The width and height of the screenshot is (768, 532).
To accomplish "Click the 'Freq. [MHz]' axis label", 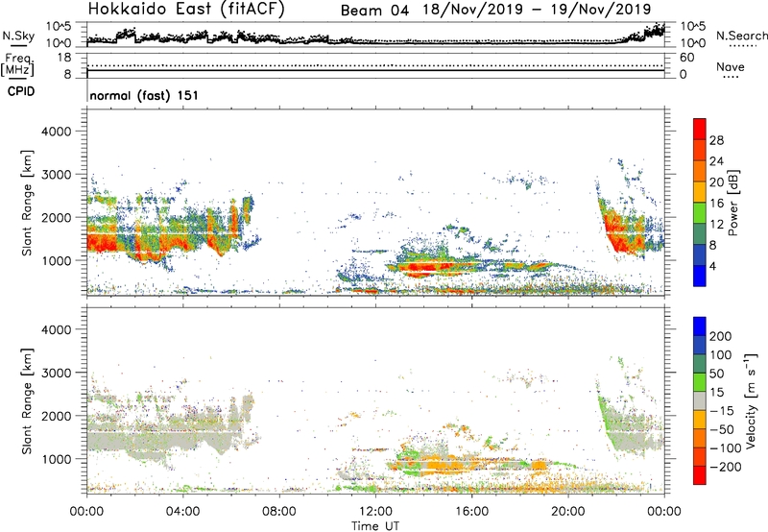I will click(18, 65).
